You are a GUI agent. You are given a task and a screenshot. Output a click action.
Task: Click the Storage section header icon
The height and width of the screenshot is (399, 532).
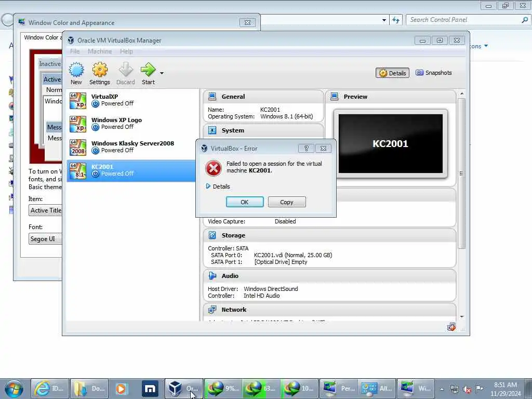pyautogui.click(x=212, y=235)
